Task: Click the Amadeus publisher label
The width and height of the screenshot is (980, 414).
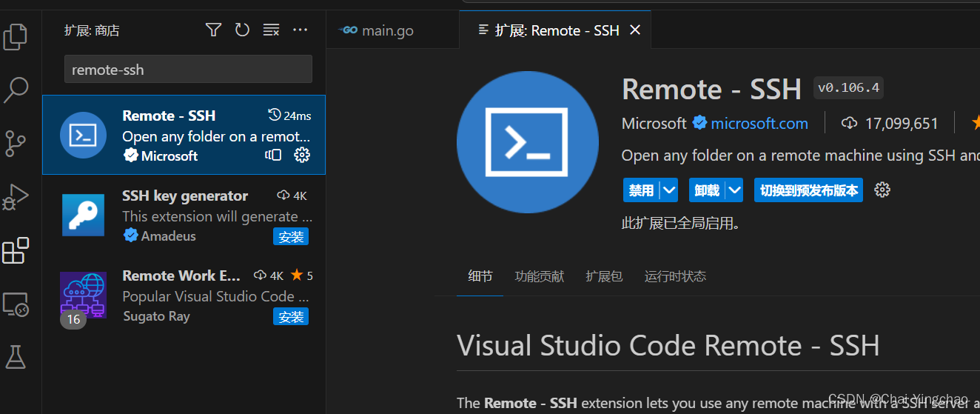Action: (169, 236)
